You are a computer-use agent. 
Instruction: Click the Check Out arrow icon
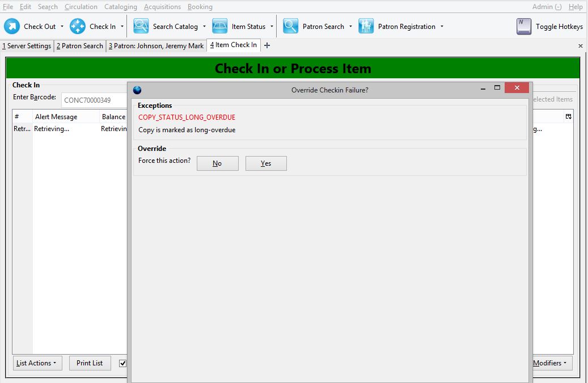coord(12,26)
